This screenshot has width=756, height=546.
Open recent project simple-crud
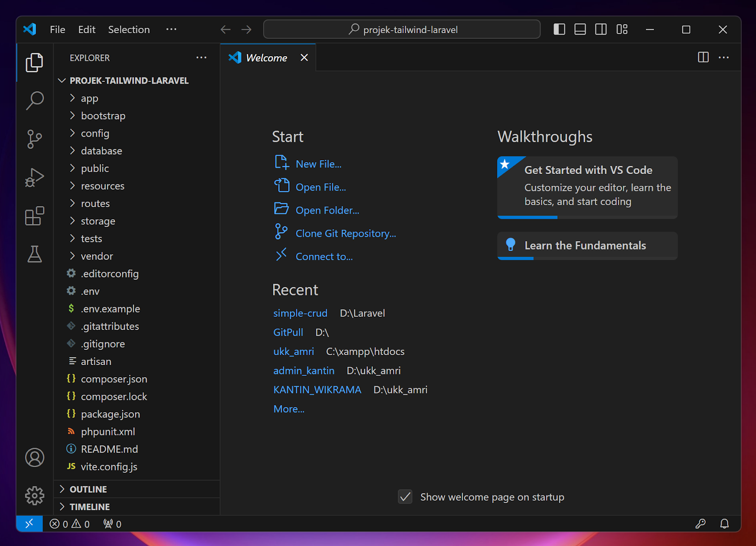[301, 313]
